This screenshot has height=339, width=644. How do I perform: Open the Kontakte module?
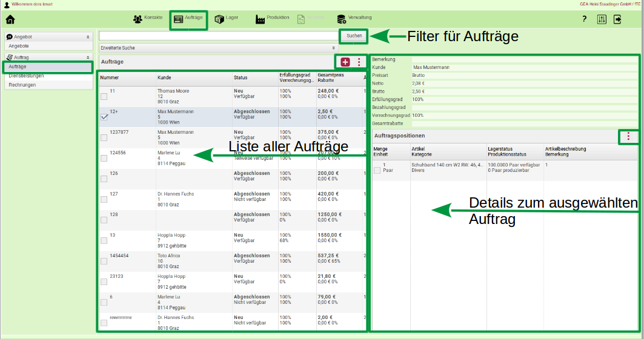coord(148,18)
